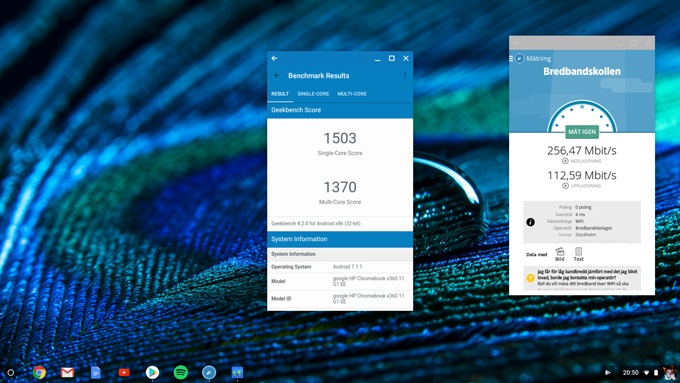Click the Multi-Core Score value 1370

340,187
